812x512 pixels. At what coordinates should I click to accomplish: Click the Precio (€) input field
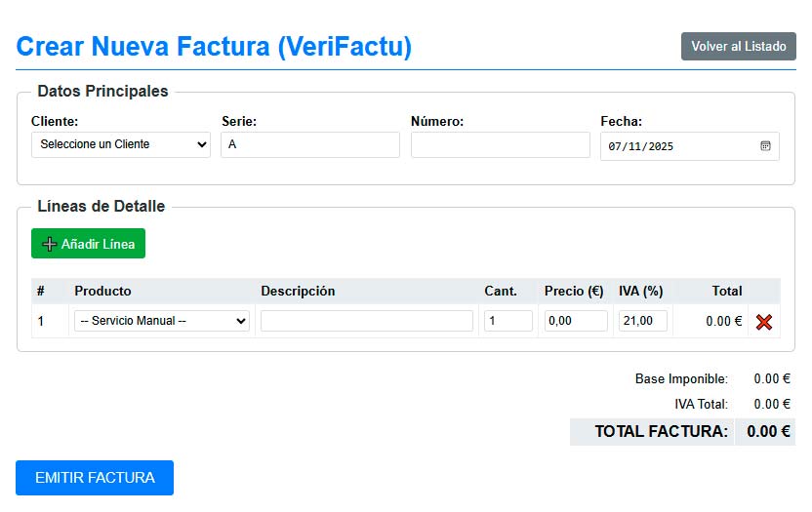[x=575, y=321]
